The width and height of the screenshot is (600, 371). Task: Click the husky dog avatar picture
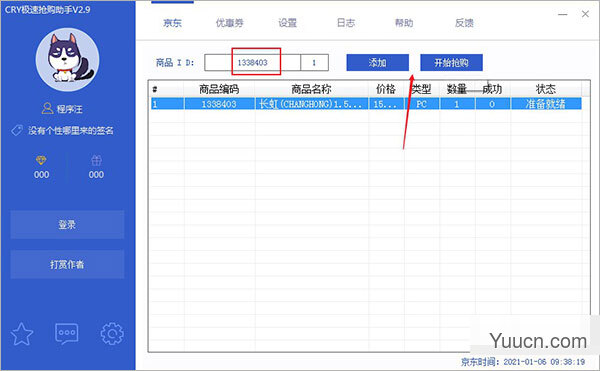click(67, 60)
